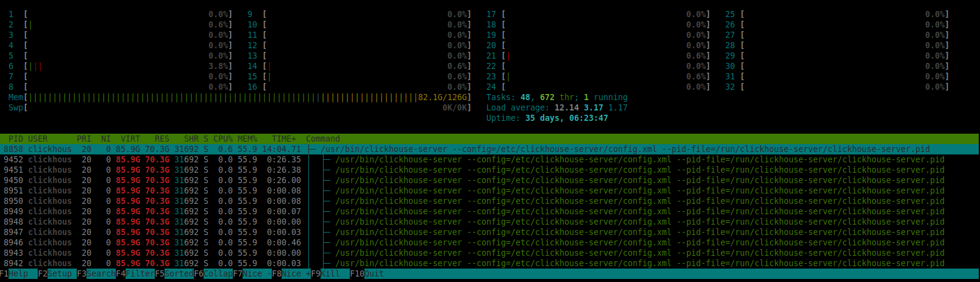
Task: Click the Mem usage bar 82.1G/126G
Action: (240, 97)
